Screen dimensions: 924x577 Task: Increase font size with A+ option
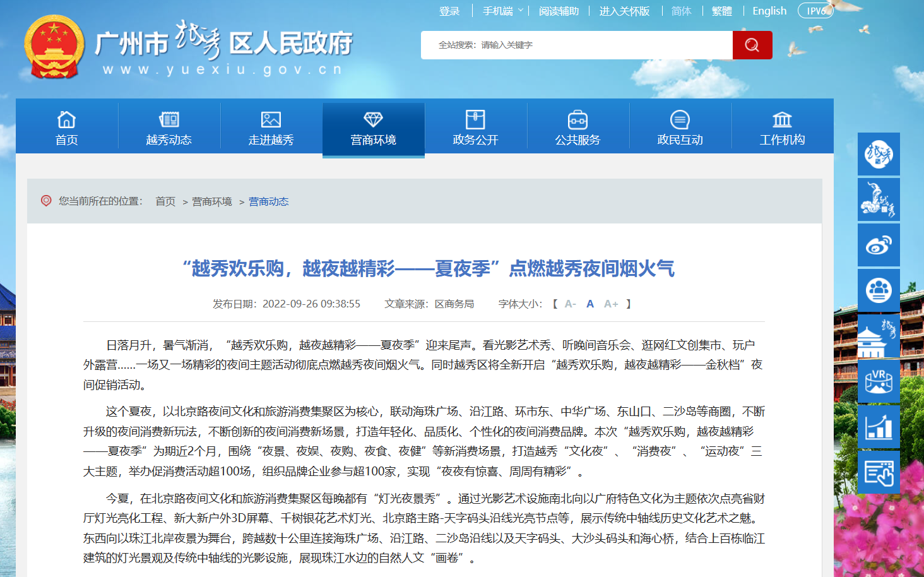[610, 304]
